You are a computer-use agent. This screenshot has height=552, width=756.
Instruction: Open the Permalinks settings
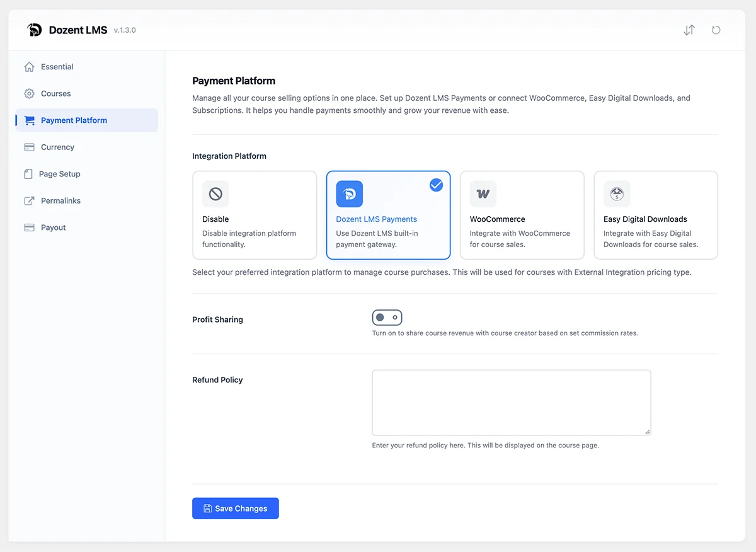point(87,200)
